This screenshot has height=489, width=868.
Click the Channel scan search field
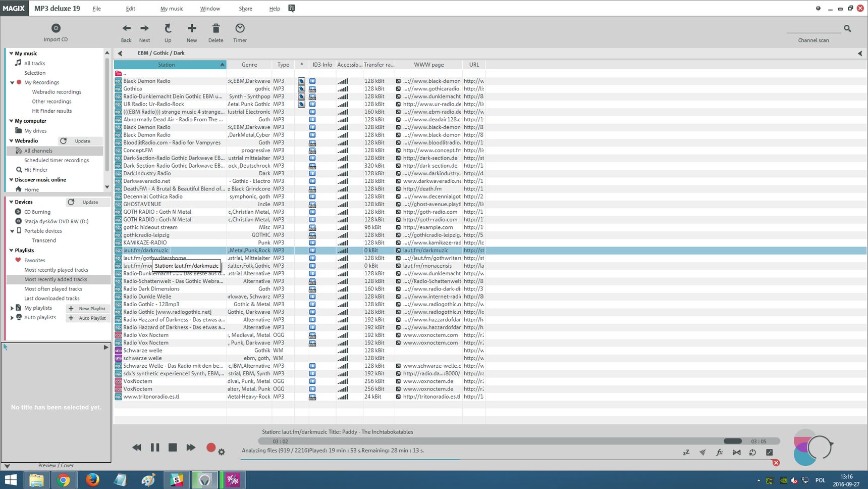[x=813, y=28]
